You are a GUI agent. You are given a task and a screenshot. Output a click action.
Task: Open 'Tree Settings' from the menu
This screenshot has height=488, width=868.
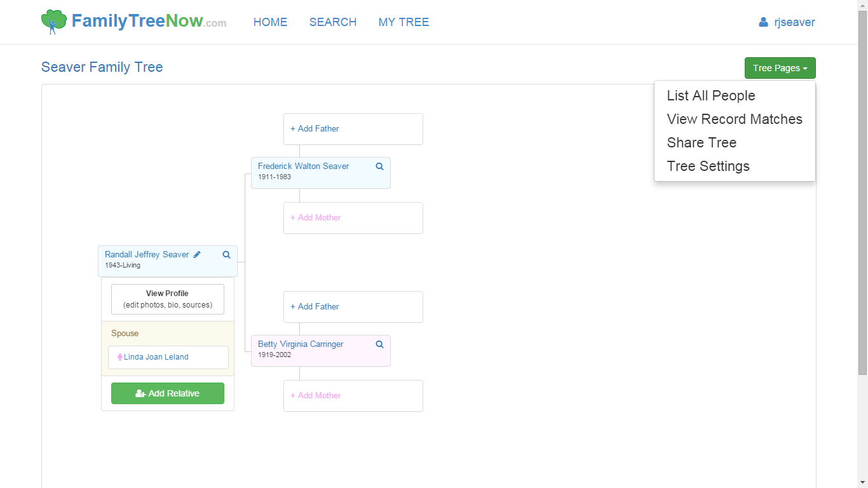(708, 166)
